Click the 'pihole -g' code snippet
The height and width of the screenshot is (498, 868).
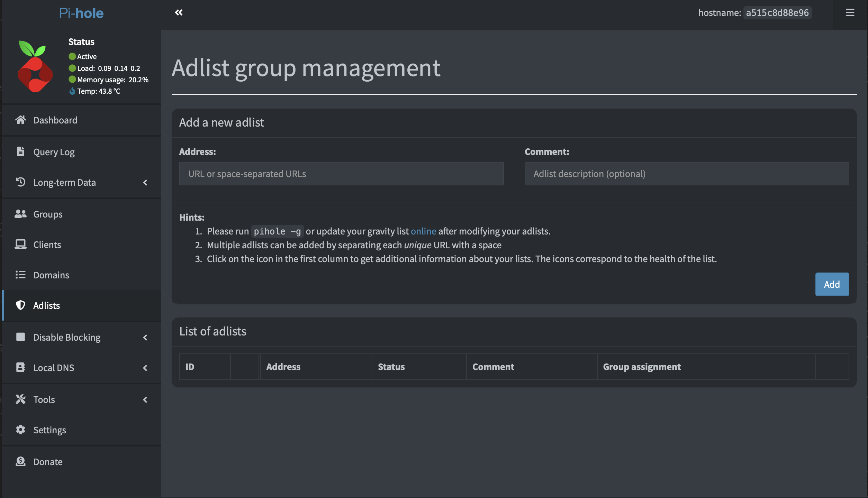[277, 231]
